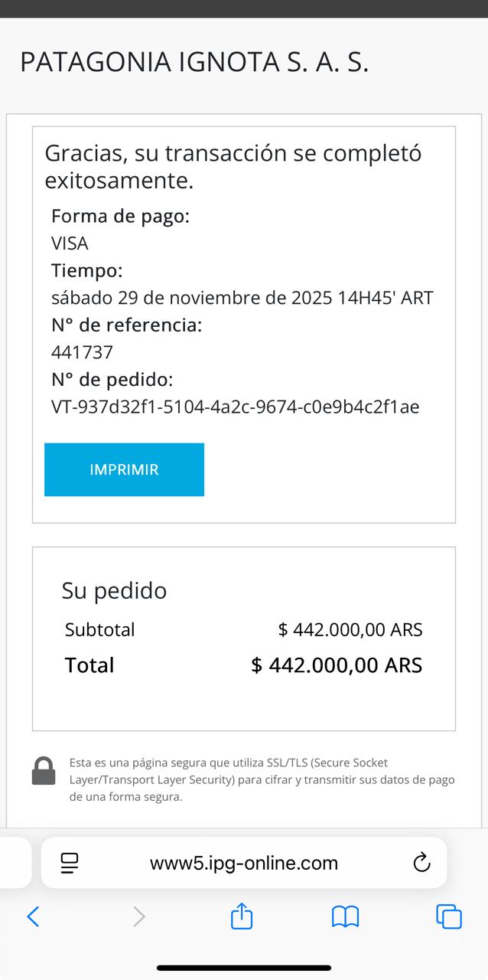Tap the adjacent tab pill at left edge
The image size is (488, 980).
[14, 863]
